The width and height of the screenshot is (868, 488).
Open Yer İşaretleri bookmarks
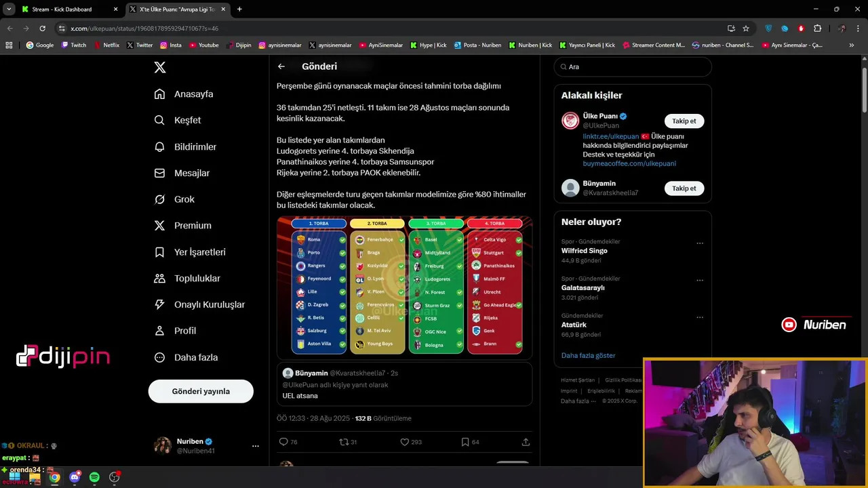tap(190, 252)
